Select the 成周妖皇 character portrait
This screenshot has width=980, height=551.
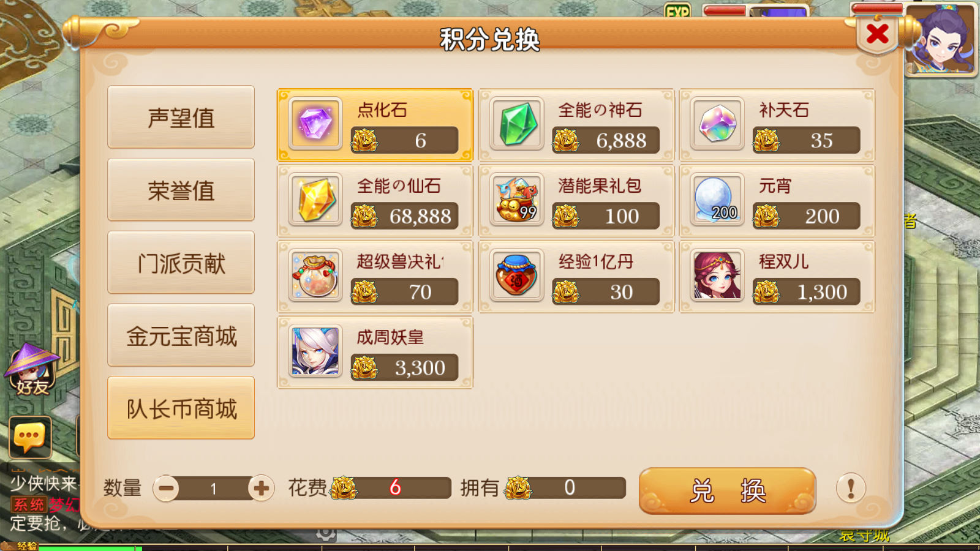[315, 352]
